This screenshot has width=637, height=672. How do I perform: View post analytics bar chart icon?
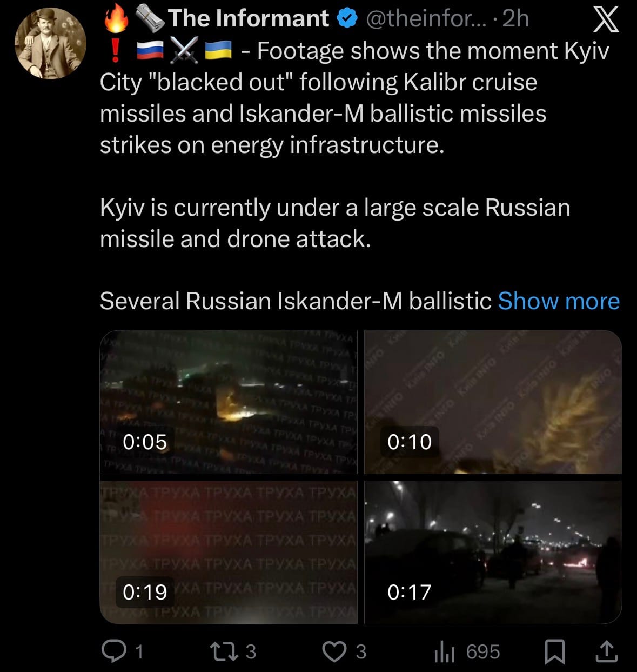(x=444, y=651)
